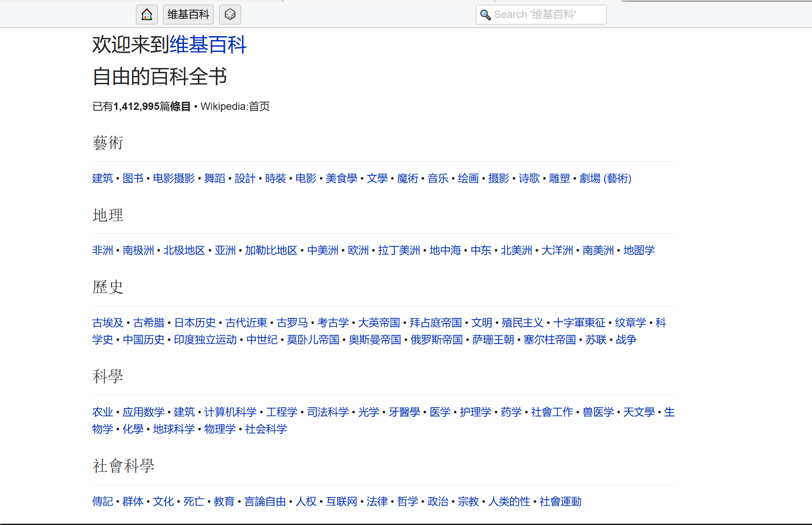This screenshot has width=812, height=525.
Task: Open the 日本历史 link
Action: [195, 323]
